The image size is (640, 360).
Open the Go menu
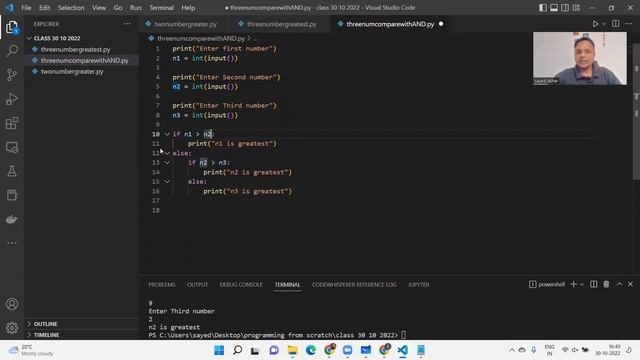118,8
